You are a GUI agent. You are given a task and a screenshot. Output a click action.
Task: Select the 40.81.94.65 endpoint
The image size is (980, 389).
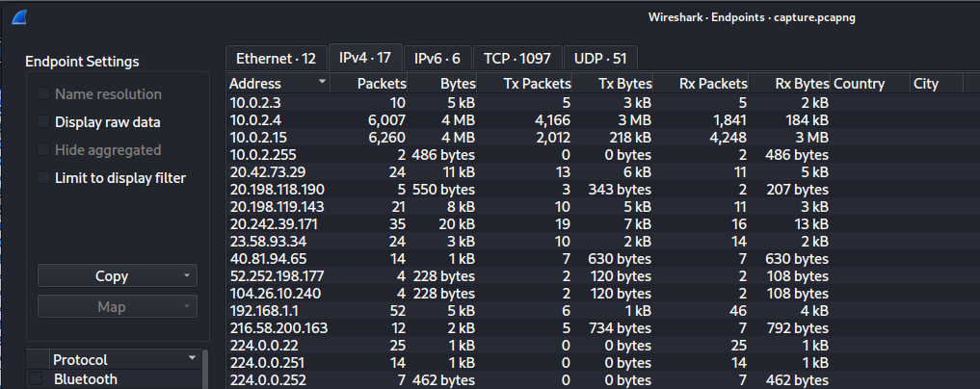(603, 258)
